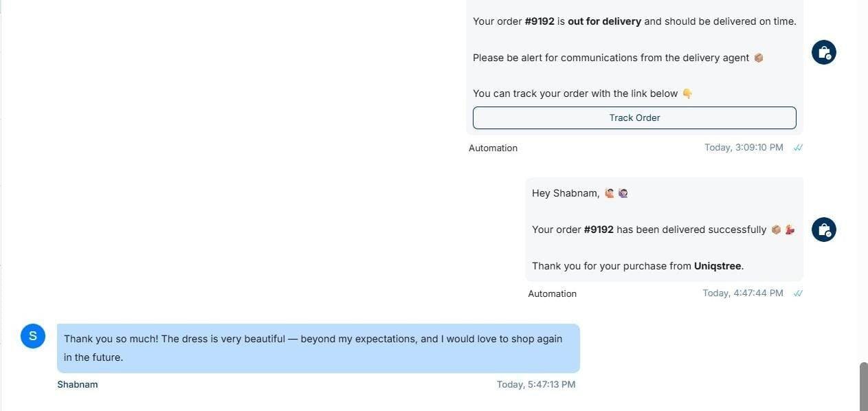Click the 'Today, 4:47:44 PM' timestamp
The height and width of the screenshot is (411, 868).
point(742,293)
